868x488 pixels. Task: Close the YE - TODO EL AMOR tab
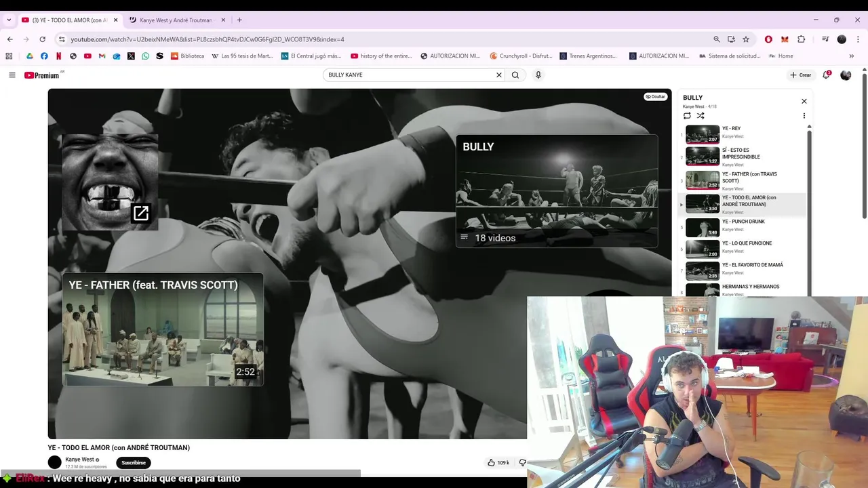pyautogui.click(x=115, y=20)
